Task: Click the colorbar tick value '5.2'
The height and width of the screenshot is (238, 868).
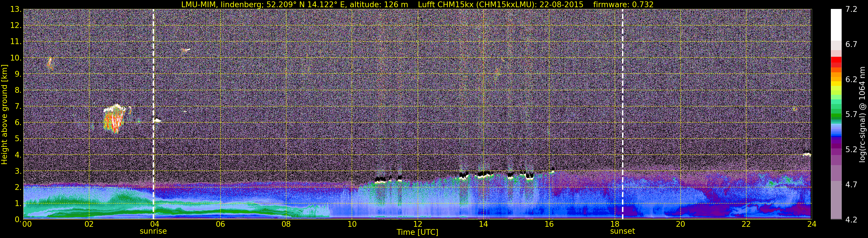Action: pos(851,149)
